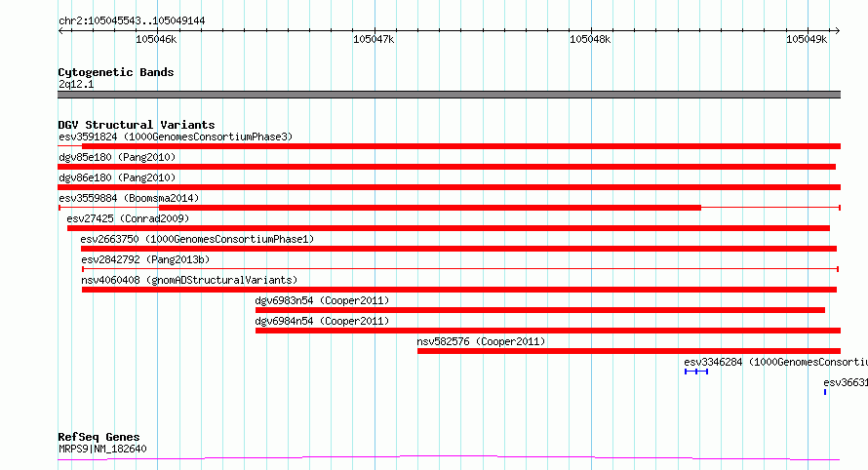Viewport: 868px width, 470px height.
Task: Open the Cytogenetic Bands track title
Action: [116, 72]
